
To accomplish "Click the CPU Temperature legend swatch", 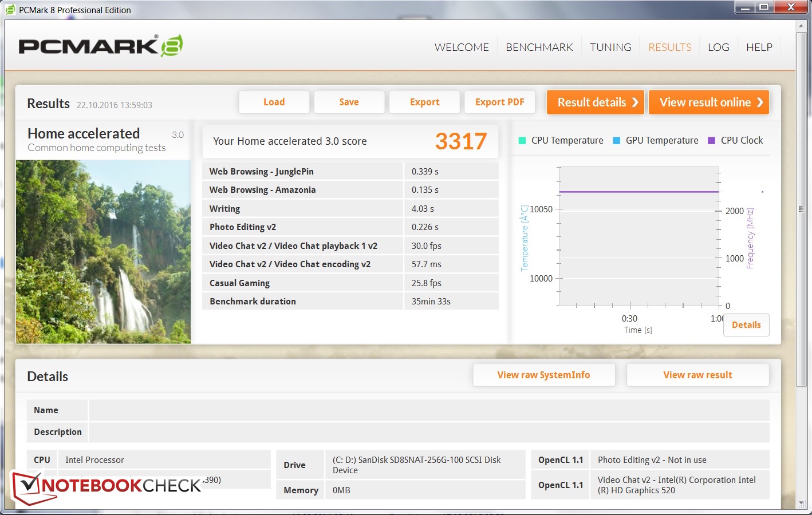I will pyautogui.click(x=522, y=141).
